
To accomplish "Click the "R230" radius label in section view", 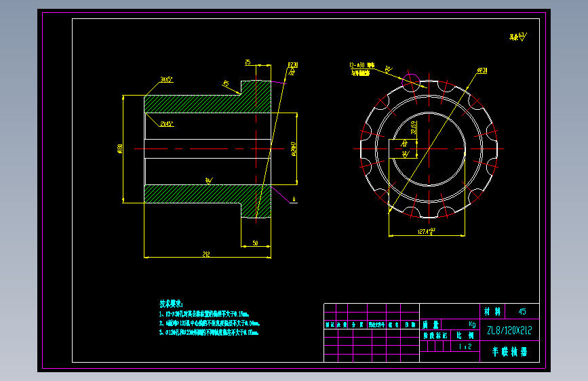I will pyautogui.click(x=293, y=65).
